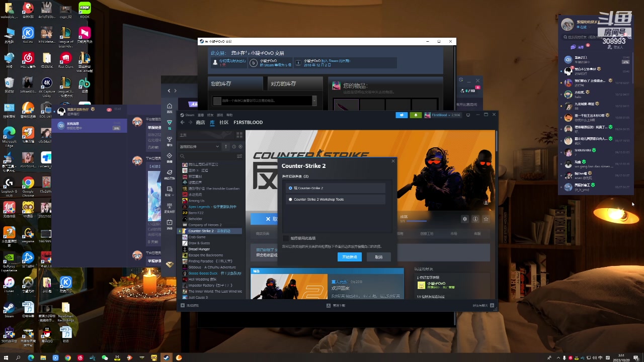Click the taskbar search magnifier icon
Screen dimensions: 644x362
(18, 357)
